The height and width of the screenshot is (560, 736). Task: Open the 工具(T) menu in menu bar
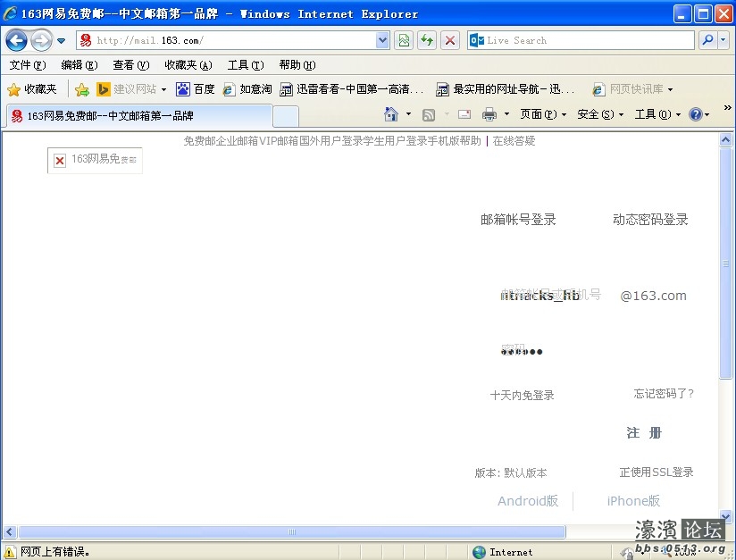pyautogui.click(x=245, y=65)
